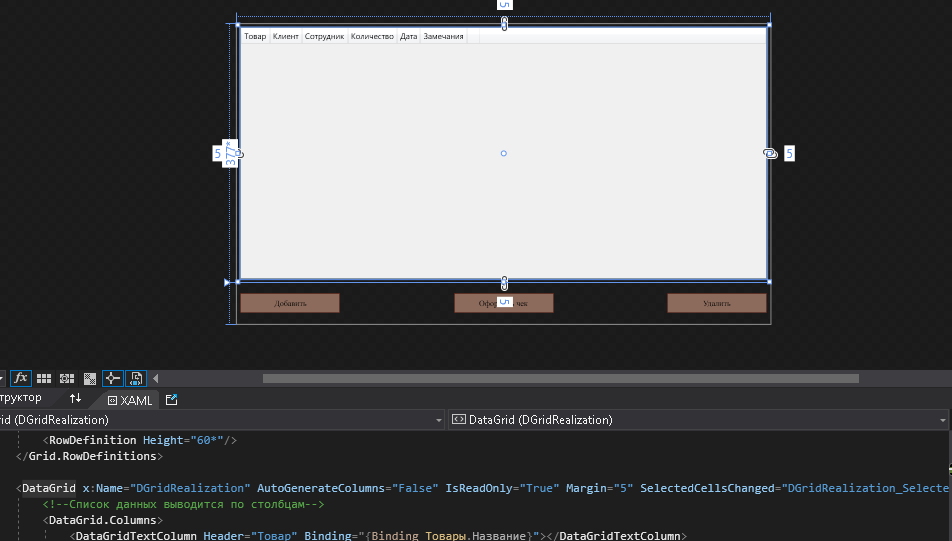This screenshot has width=952, height=541.
Task: Click IsReadOnly="True" attribute in code
Action: click(x=502, y=488)
